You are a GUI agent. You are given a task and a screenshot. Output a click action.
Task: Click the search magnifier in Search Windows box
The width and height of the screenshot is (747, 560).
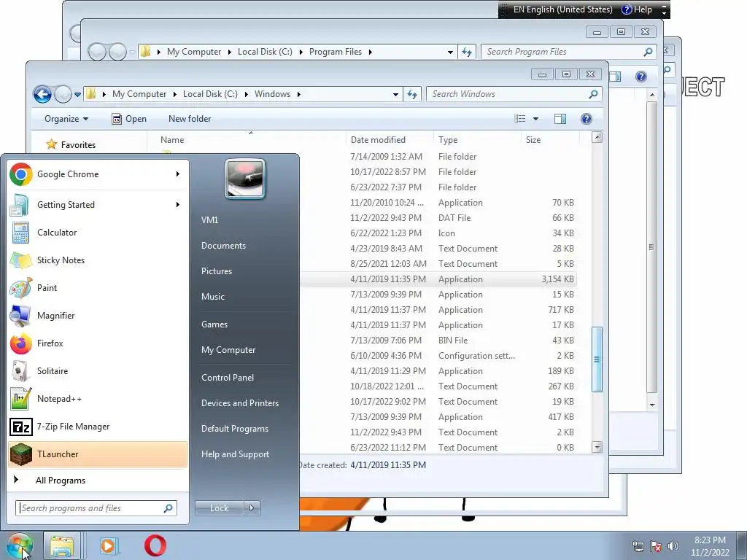coord(593,94)
